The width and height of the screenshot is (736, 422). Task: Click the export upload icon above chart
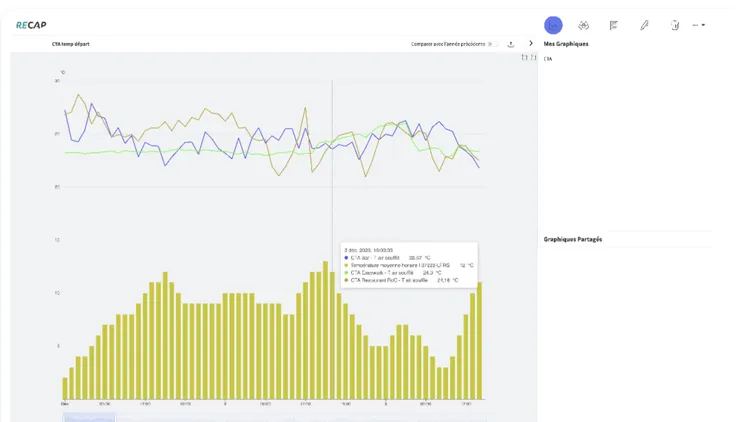click(x=511, y=44)
